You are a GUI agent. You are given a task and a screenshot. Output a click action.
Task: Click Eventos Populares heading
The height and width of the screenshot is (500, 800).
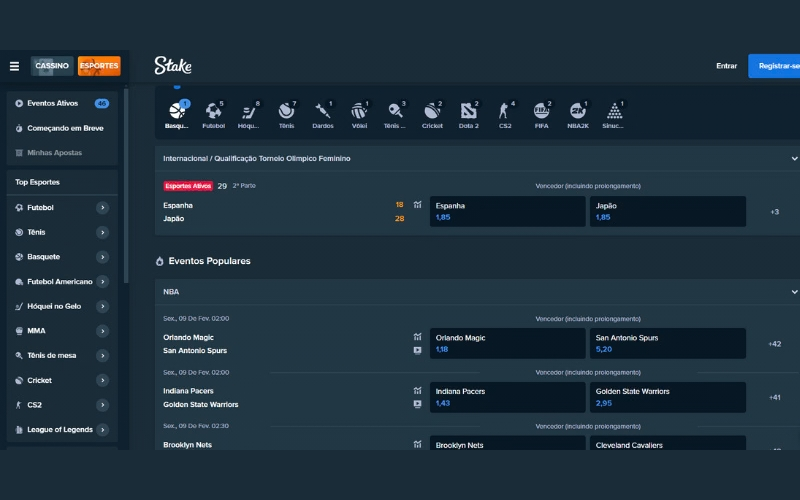coord(209,261)
